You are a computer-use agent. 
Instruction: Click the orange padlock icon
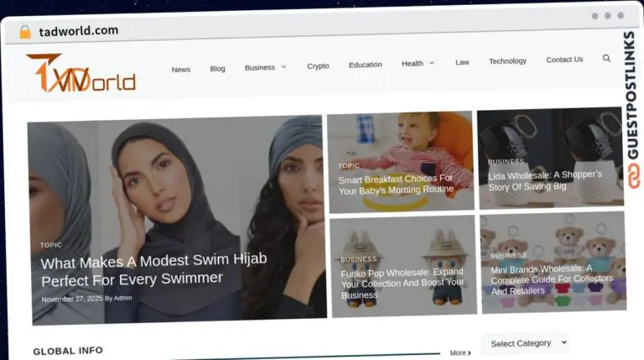(x=25, y=32)
